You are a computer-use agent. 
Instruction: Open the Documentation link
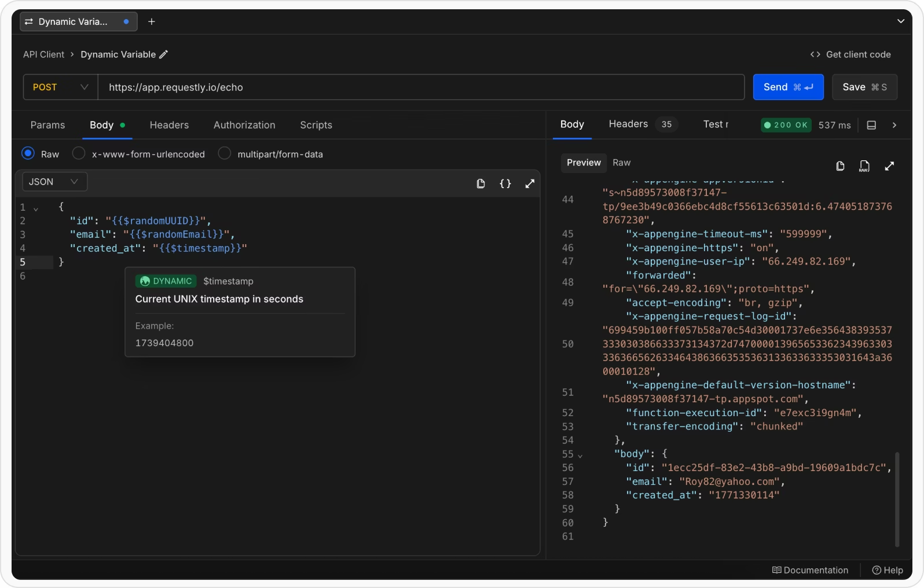point(810,570)
